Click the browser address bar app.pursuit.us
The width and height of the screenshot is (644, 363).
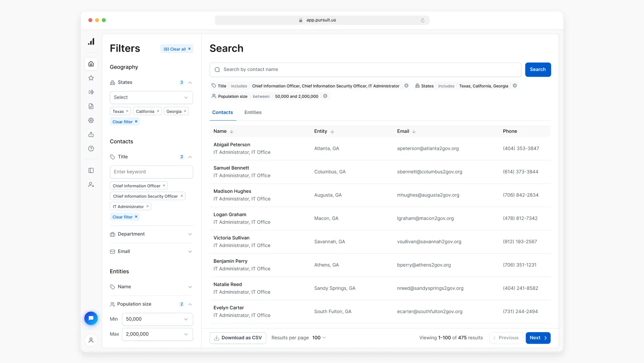322,20
